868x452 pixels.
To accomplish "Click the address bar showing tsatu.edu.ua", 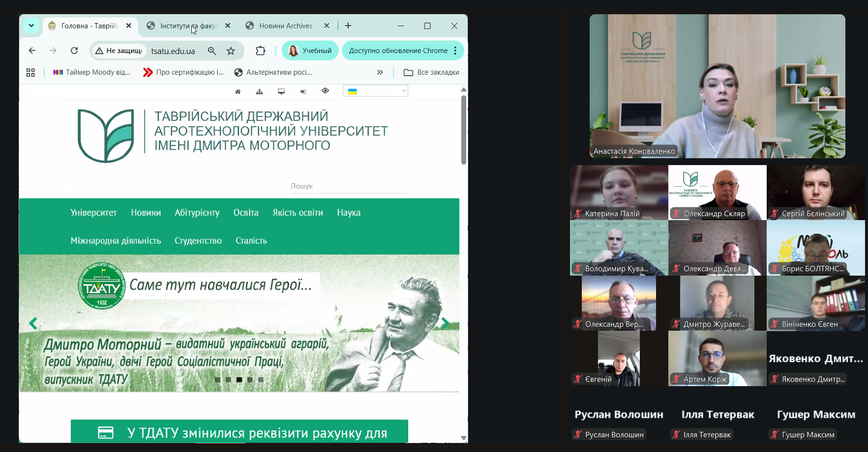I will point(173,51).
